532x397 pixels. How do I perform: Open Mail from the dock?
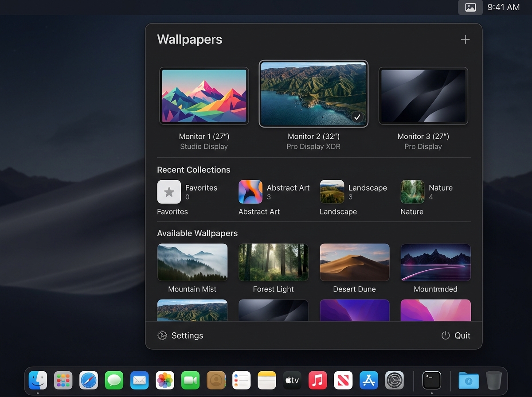140,380
